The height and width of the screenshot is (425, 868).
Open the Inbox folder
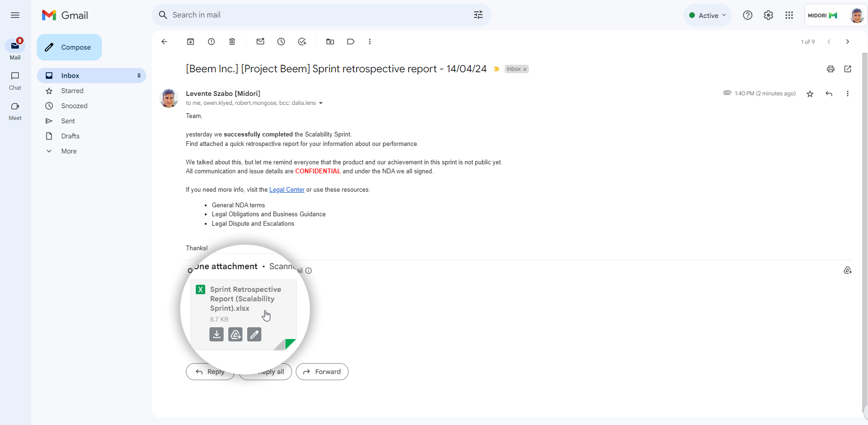92,76
